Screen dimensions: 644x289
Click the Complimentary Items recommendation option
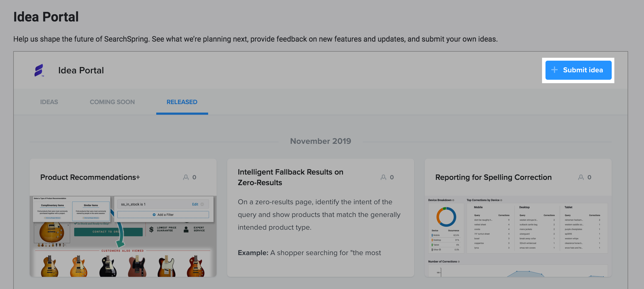(x=52, y=211)
